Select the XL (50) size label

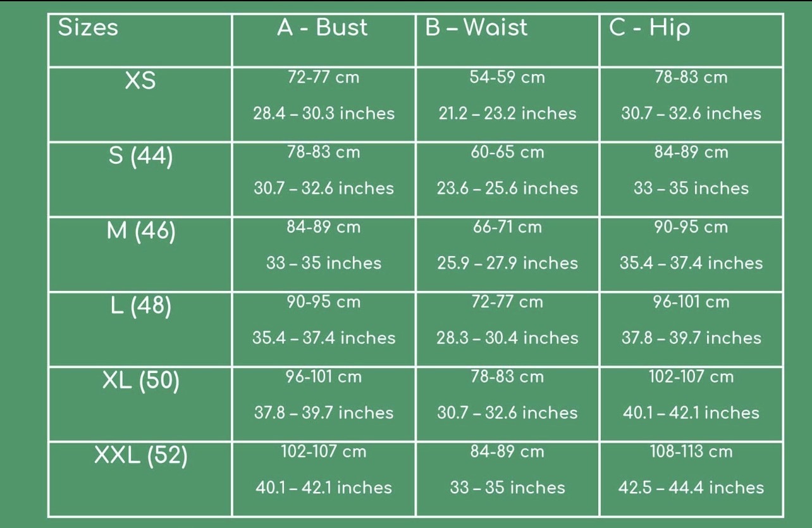coord(140,381)
